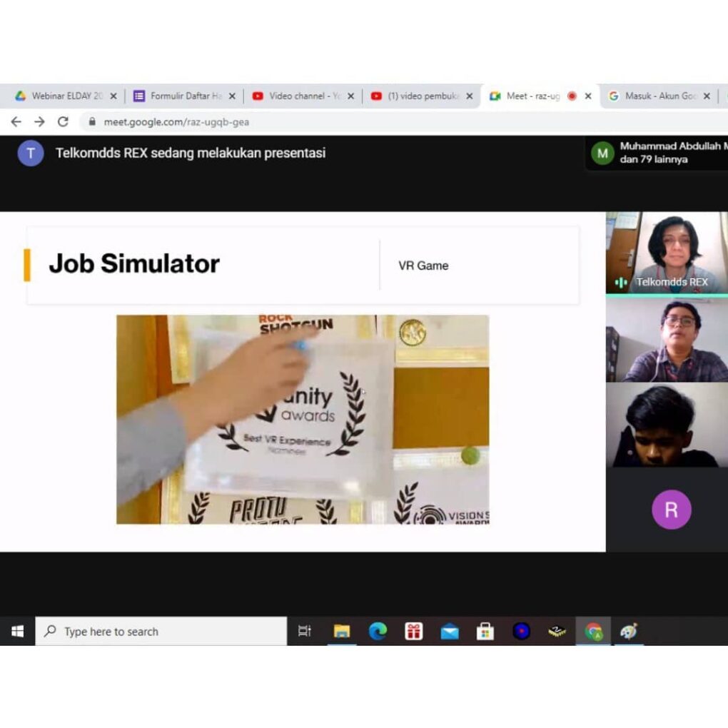Screen dimensions: 728x728
Task: Click the browser back arrow
Action: (x=16, y=122)
